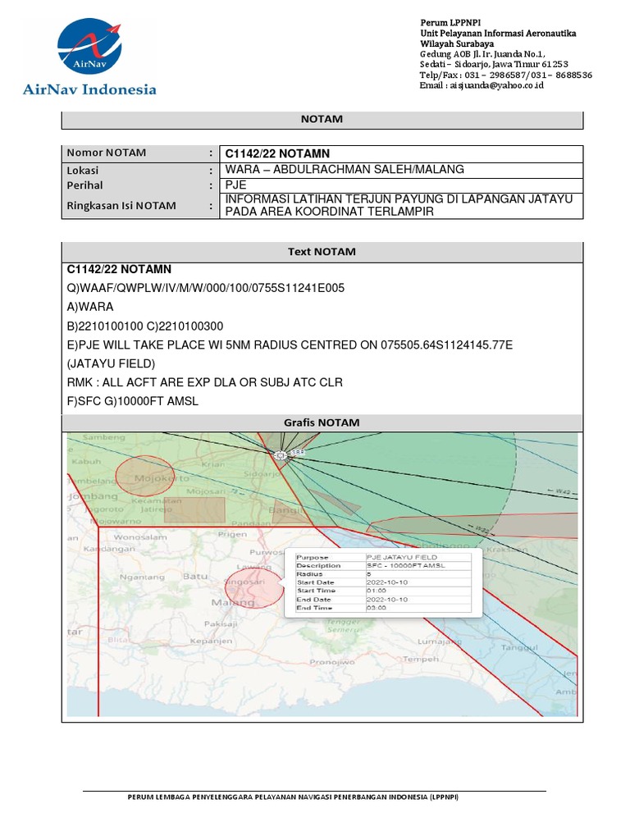
Task: Click the AirNav Indonesia logo
Action: coord(89,57)
